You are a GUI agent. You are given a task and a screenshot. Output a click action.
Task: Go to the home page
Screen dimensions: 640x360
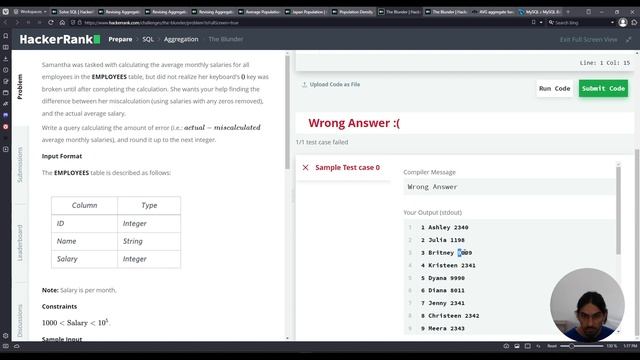pyautogui.click(x=62, y=22)
